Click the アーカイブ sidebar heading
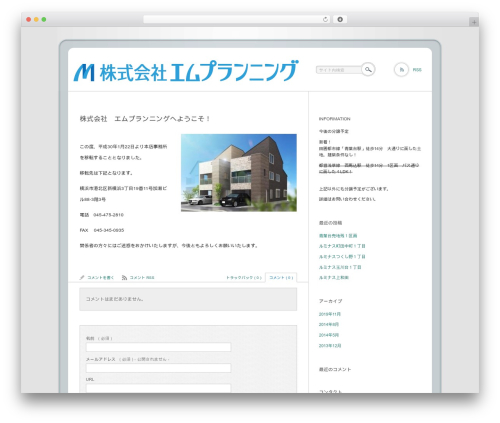This screenshot has width=500, height=423. [330, 301]
